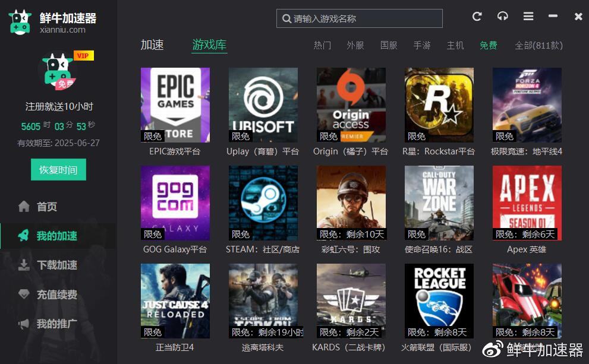Screen dimensions: 589x364
Task: Go to 首页 in sidebar
Action: click(47, 207)
